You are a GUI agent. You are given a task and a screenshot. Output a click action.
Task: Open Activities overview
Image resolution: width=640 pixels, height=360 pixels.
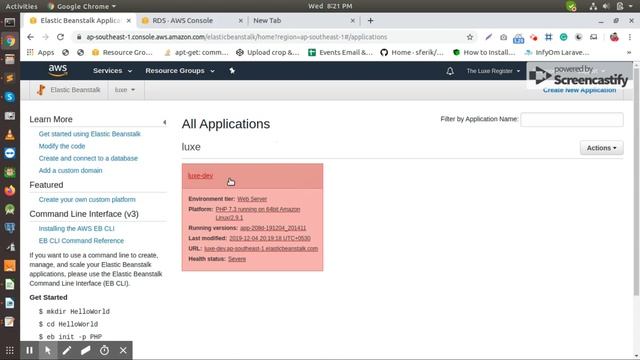click(x=21, y=6)
